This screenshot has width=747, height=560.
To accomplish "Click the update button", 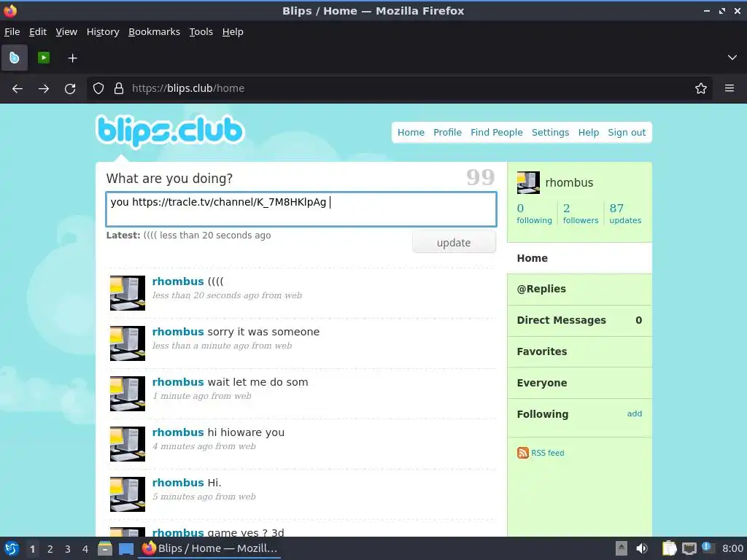I will click(x=454, y=242).
